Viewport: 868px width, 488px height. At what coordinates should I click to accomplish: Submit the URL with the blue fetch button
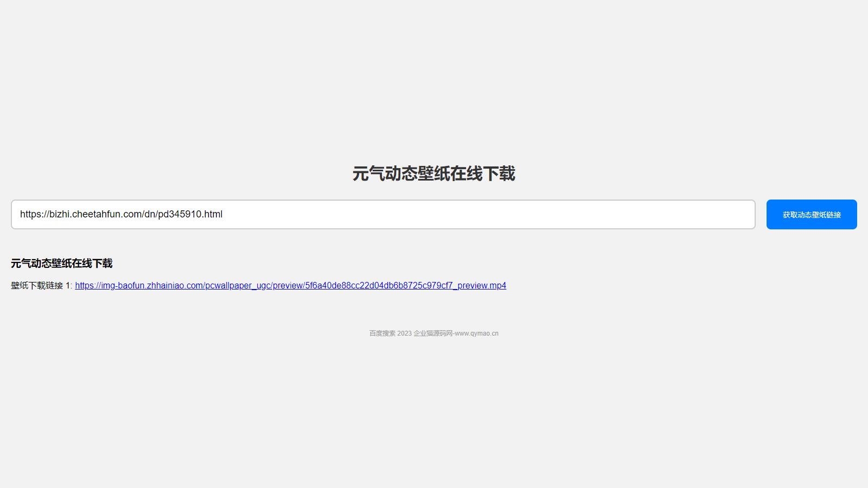coord(811,215)
